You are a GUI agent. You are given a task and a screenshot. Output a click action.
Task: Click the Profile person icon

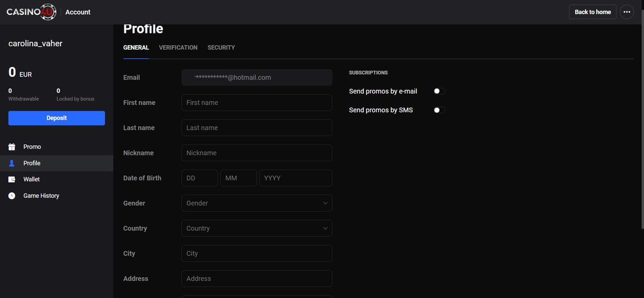[12, 163]
